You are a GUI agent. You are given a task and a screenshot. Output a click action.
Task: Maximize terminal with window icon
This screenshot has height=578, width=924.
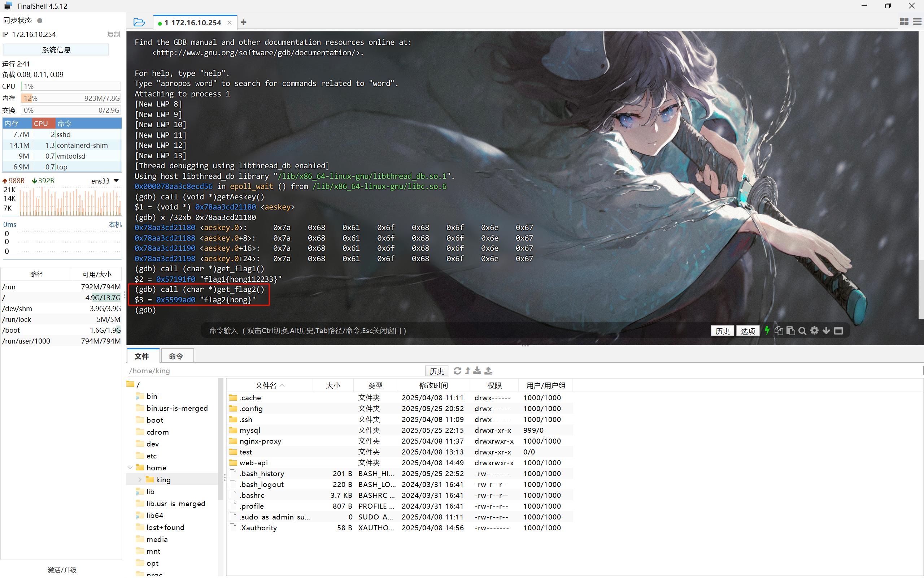838,331
